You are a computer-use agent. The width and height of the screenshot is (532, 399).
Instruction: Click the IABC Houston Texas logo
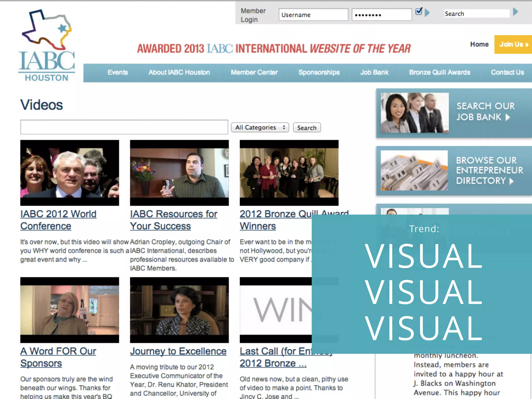(47, 45)
